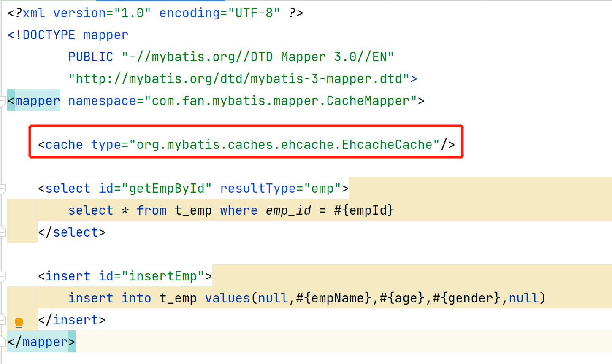
Task: Click the 'insertEmp' id value
Action: (x=163, y=276)
